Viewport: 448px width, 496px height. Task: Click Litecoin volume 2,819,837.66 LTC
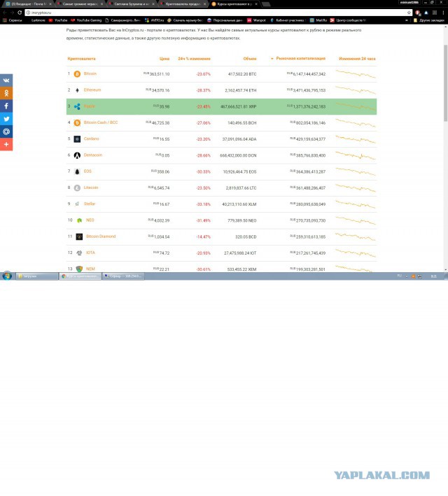(x=241, y=188)
